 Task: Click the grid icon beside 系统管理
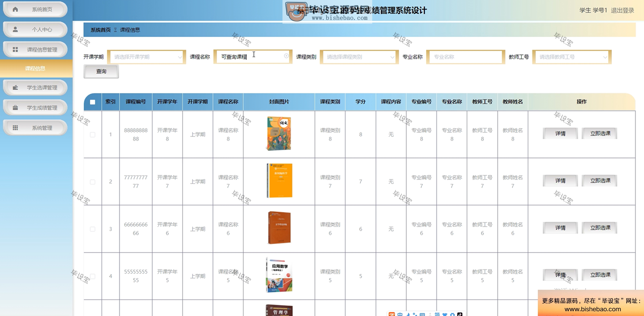coord(15,128)
